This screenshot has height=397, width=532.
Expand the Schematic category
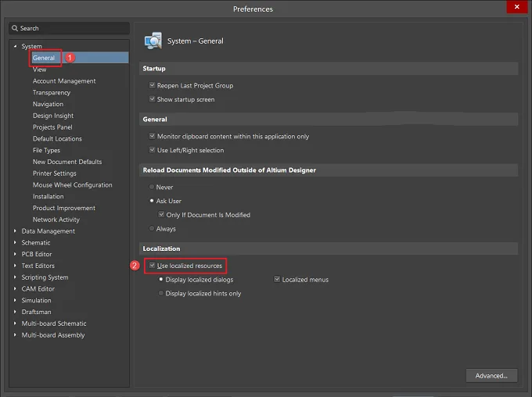(x=15, y=242)
